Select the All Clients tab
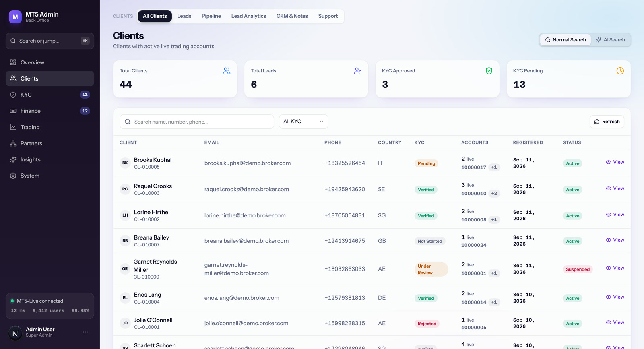 tap(155, 16)
